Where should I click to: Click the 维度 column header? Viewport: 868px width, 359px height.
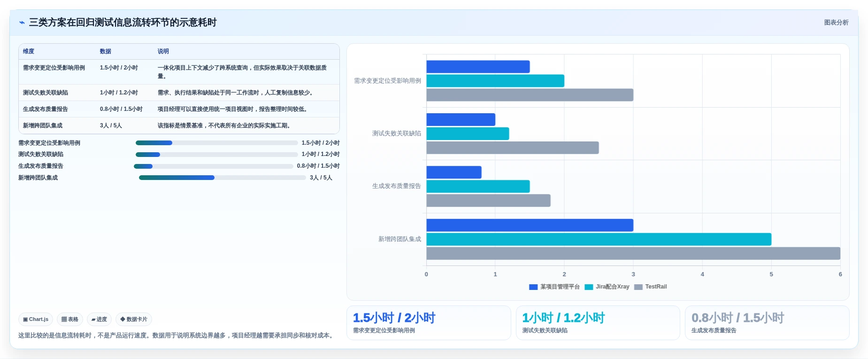pos(29,51)
